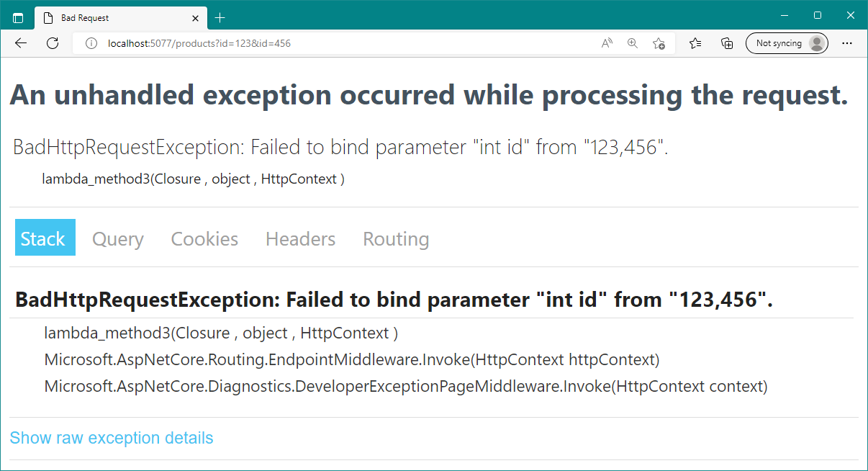Open the Favorites list icon

[695, 43]
